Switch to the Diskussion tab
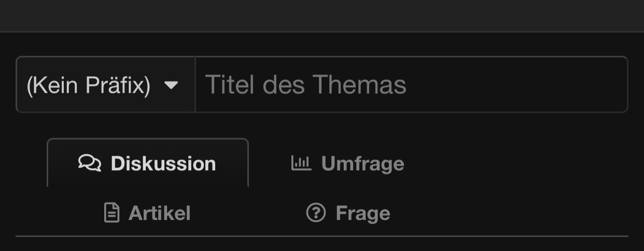Image resolution: width=644 pixels, height=251 pixels. 148,163
